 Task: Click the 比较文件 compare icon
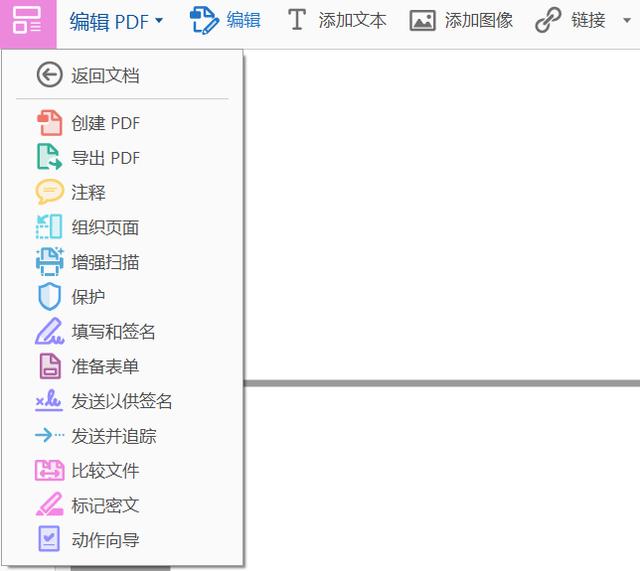coord(49,470)
